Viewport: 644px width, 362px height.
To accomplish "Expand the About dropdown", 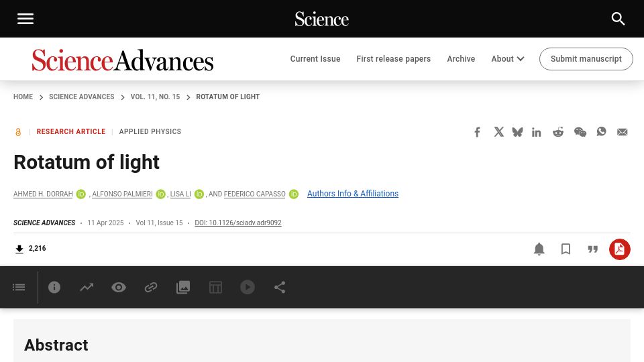I will [x=508, y=59].
